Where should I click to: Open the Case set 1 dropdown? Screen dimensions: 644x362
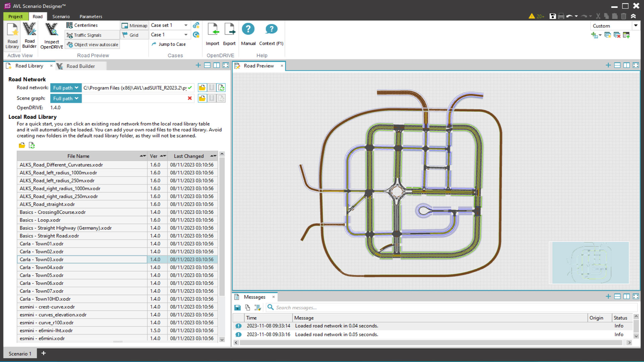186,25
